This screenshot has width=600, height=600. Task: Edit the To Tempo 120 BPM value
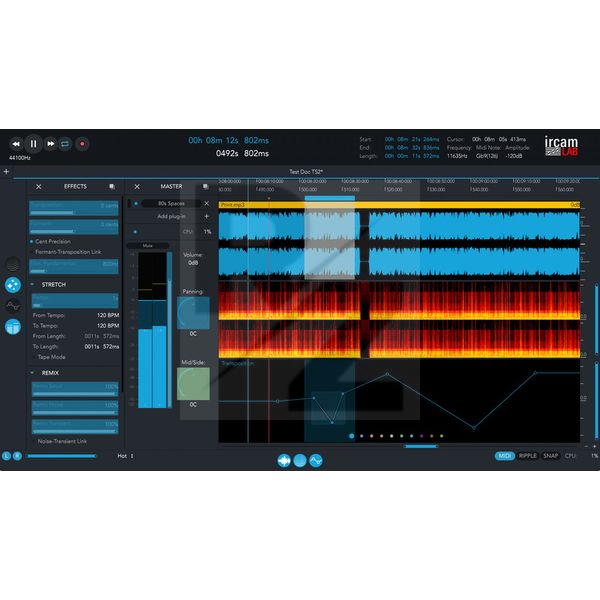108,326
